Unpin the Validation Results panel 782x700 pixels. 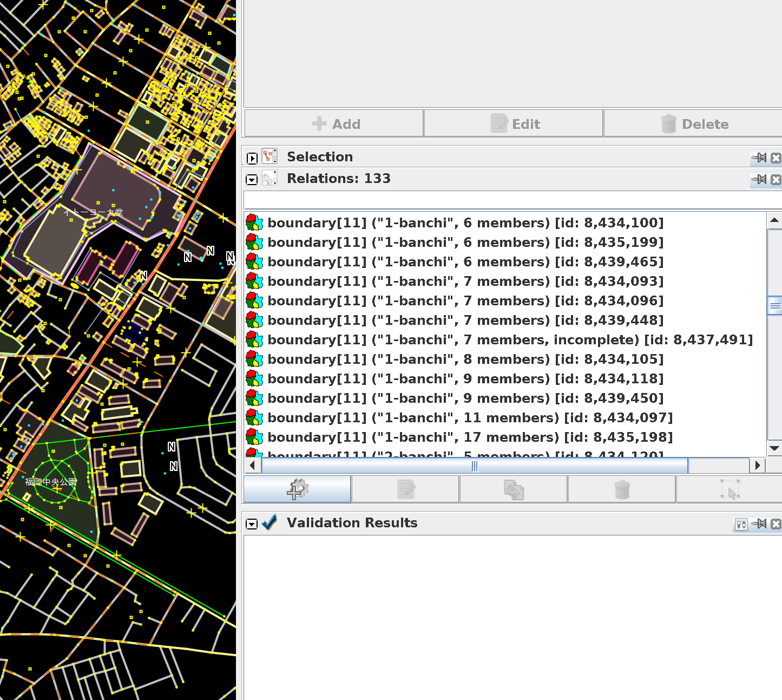760,524
